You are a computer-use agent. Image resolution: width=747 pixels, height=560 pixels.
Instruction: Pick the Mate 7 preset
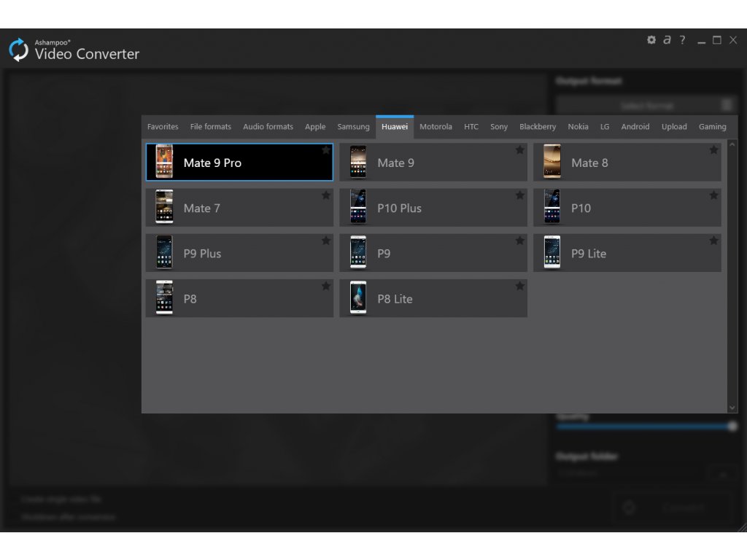tap(239, 208)
